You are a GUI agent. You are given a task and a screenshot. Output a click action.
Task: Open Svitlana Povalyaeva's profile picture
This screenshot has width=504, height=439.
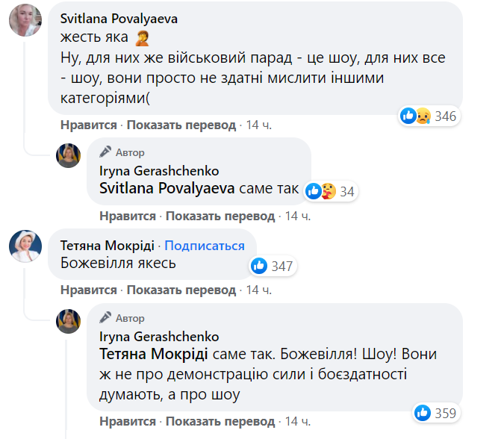25,20
